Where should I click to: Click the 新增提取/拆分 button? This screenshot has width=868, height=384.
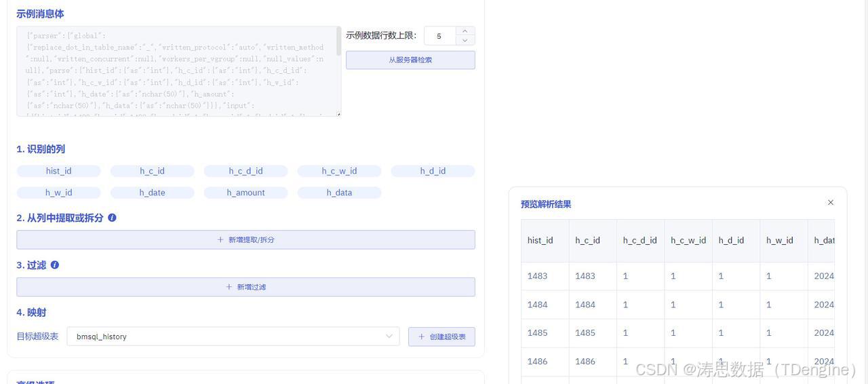click(245, 239)
